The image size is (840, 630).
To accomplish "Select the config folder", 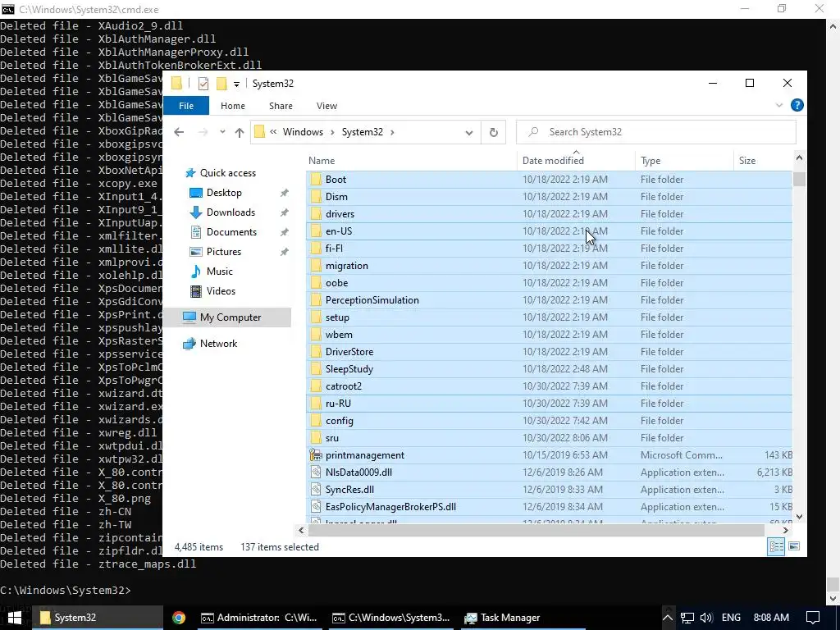I will click(x=549, y=421).
